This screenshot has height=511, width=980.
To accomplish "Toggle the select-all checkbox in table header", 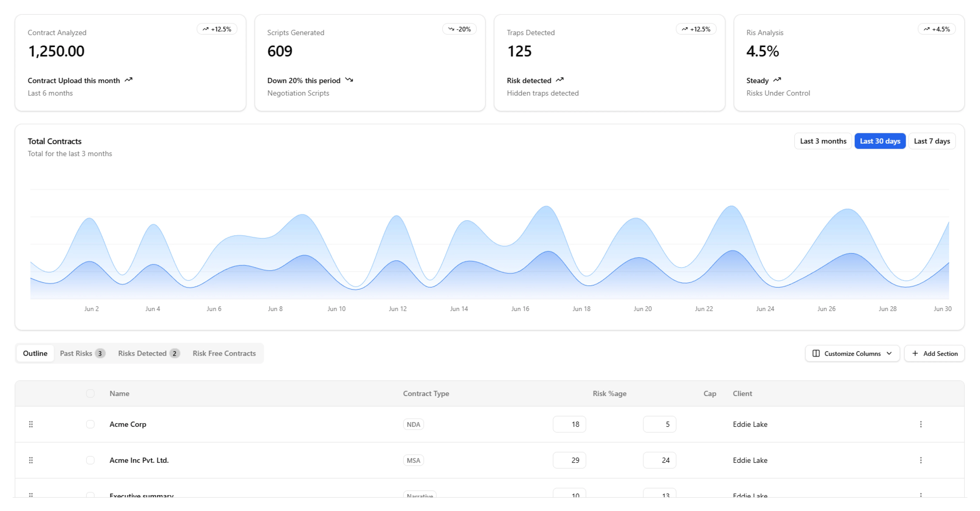I will pyautogui.click(x=90, y=393).
